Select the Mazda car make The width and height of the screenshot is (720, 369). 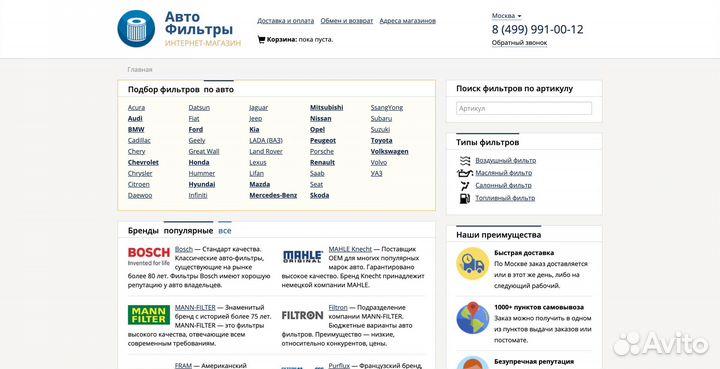[259, 184]
